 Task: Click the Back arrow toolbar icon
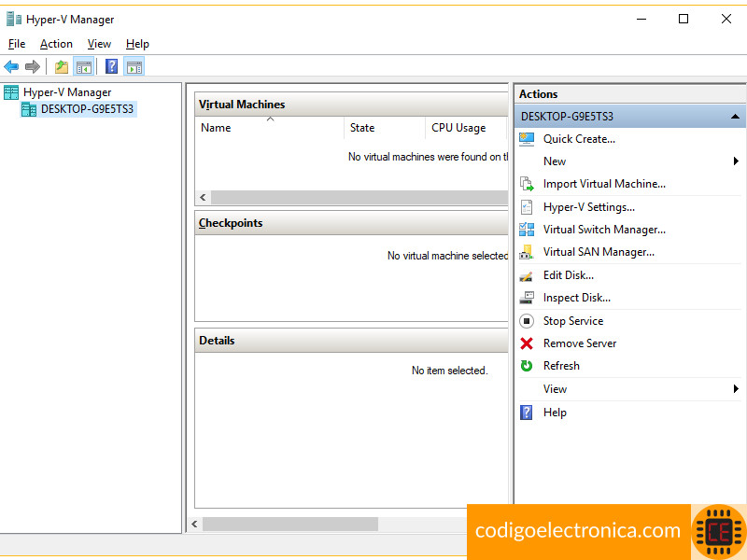[11, 66]
